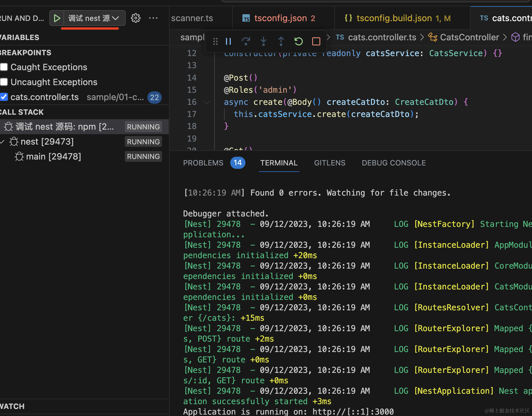The image size is (532, 416).
Task: Click the Step Out arrow icon
Action: (281, 41)
